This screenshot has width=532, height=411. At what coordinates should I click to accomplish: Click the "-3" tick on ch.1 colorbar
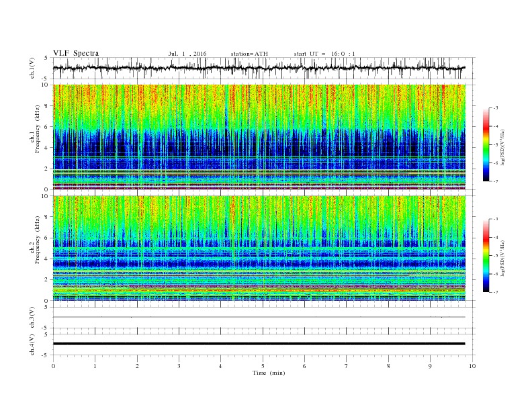point(496,108)
